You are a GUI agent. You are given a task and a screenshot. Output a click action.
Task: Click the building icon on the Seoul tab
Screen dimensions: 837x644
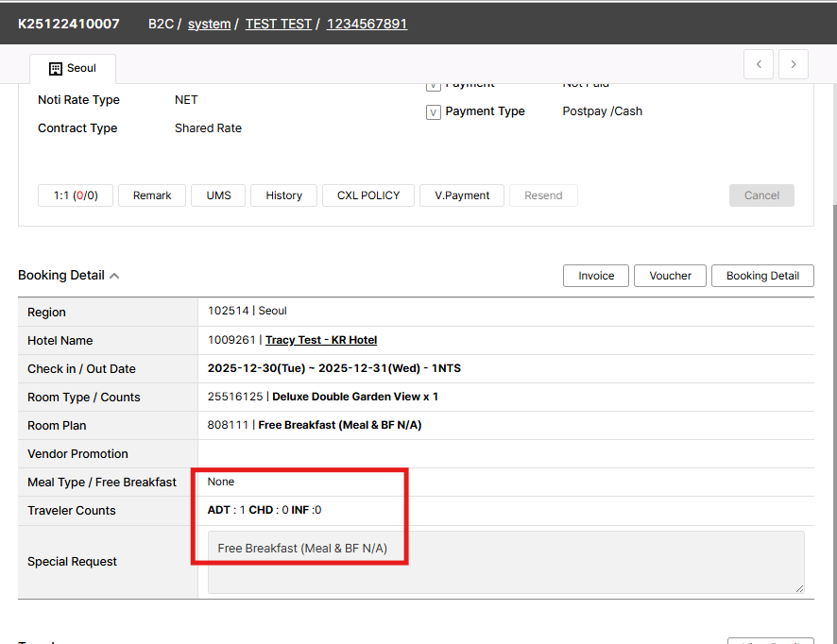tap(55, 69)
